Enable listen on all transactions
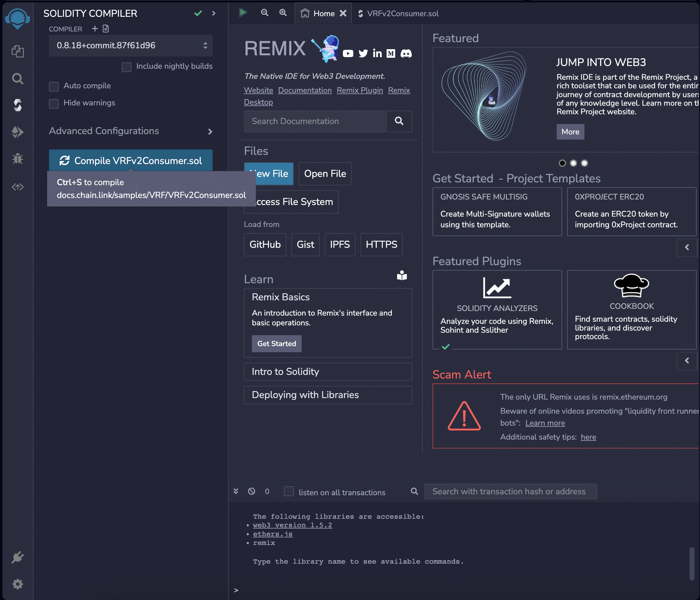 [x=289, y=491]
